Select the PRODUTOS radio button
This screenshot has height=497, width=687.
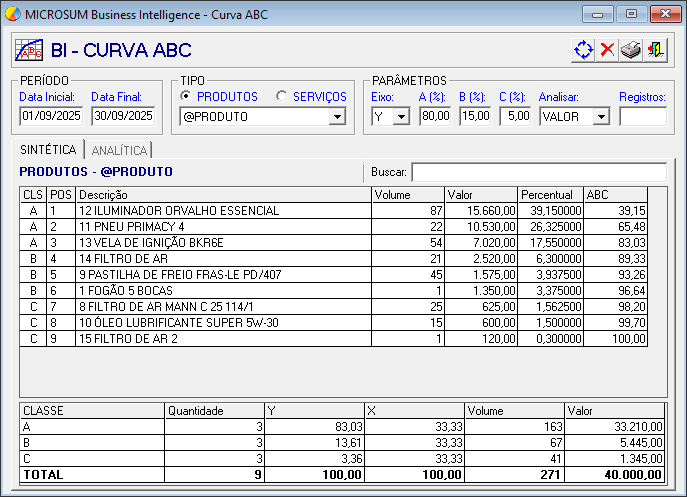(x=186, y=96)
